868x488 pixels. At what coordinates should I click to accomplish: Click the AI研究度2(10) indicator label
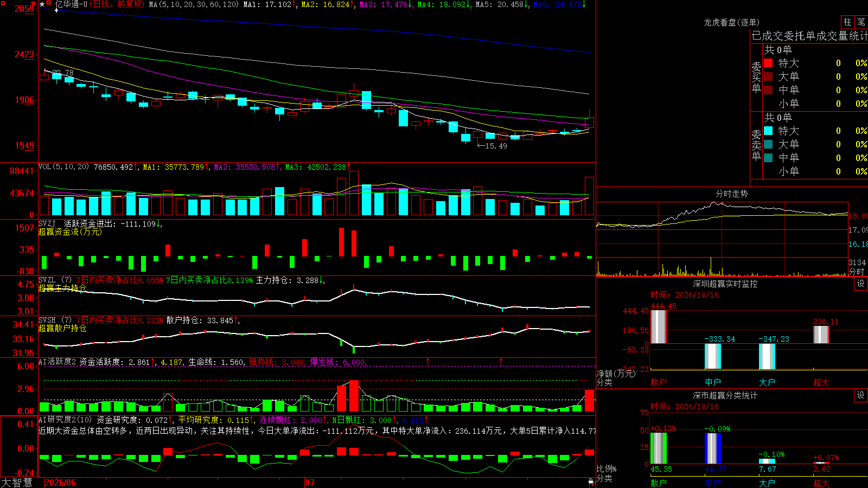(x=65, y=420)
